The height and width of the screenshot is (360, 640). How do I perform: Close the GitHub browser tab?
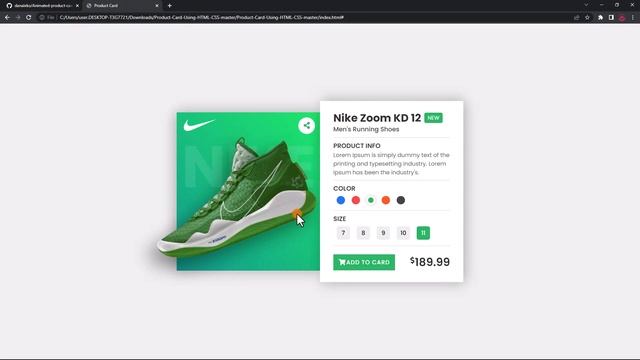pyautogui.click(x=77, y=6)
